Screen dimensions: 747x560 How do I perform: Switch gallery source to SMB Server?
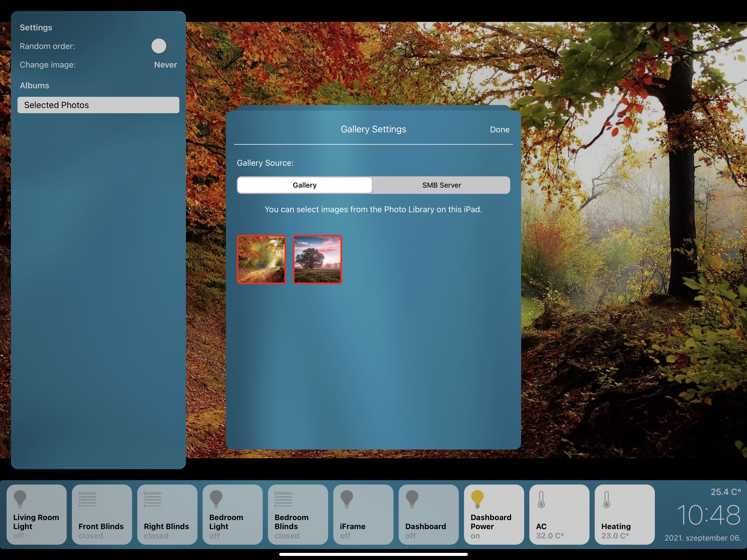tap(441, 185)
